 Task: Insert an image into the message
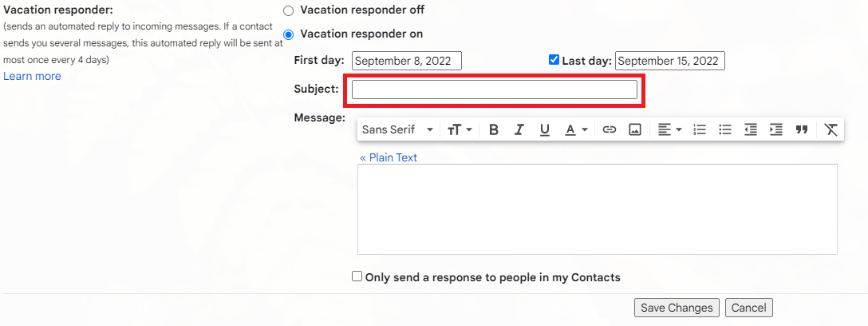(x=634, y=129)
